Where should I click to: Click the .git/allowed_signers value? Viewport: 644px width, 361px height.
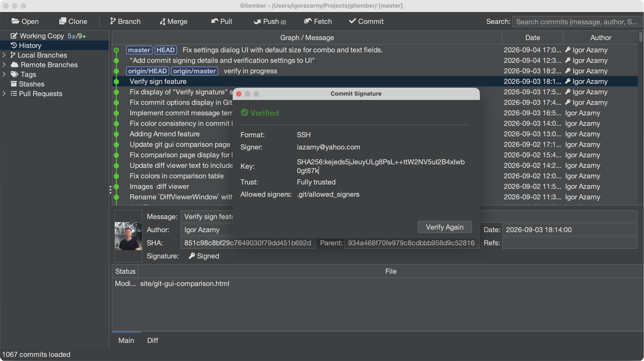coord(328,194)
